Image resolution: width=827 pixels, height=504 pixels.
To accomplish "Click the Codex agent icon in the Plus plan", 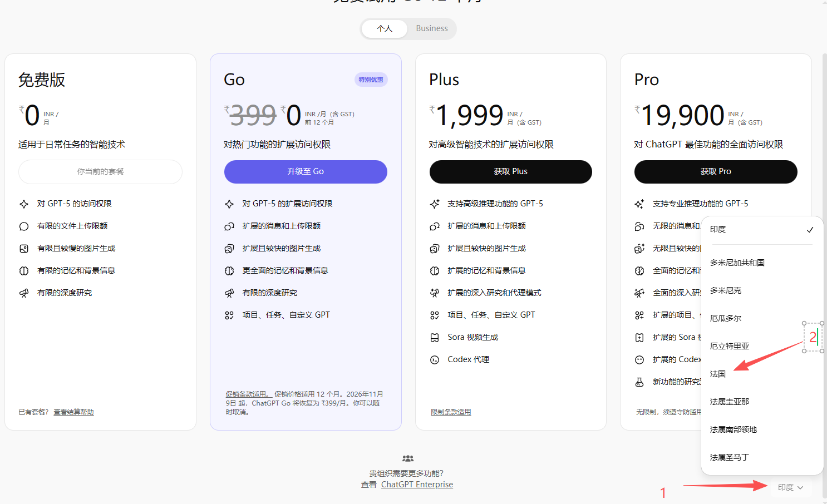I will (435, 360).
